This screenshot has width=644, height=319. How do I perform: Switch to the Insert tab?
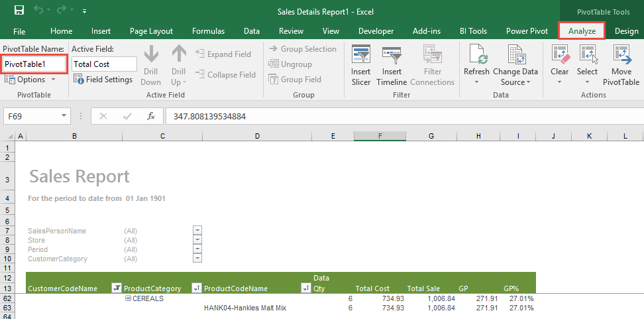pos(101,31)
